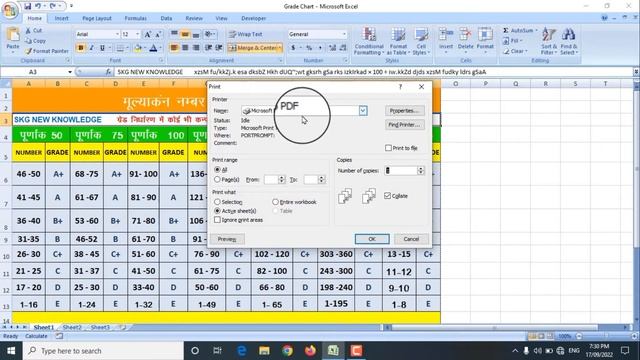This screenshot has width=640, height=360.
Task: Expand the Name Box dropdown
Action: pos(70,72)
